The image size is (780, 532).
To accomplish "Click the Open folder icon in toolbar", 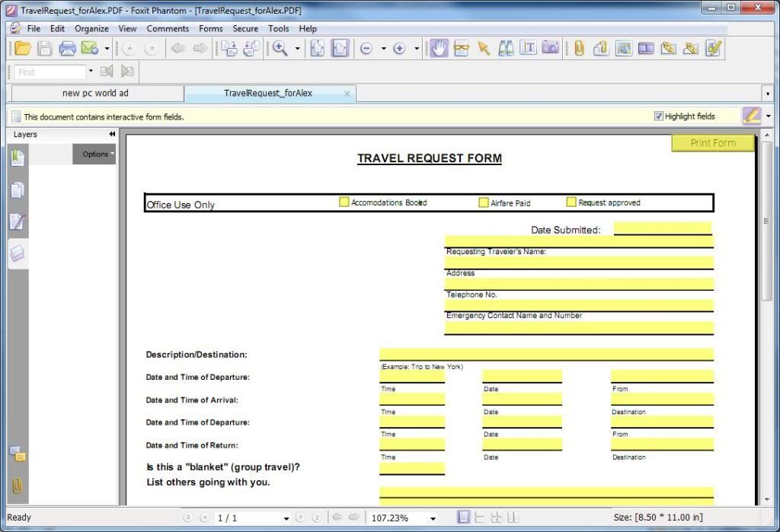I will coord(23,49).
